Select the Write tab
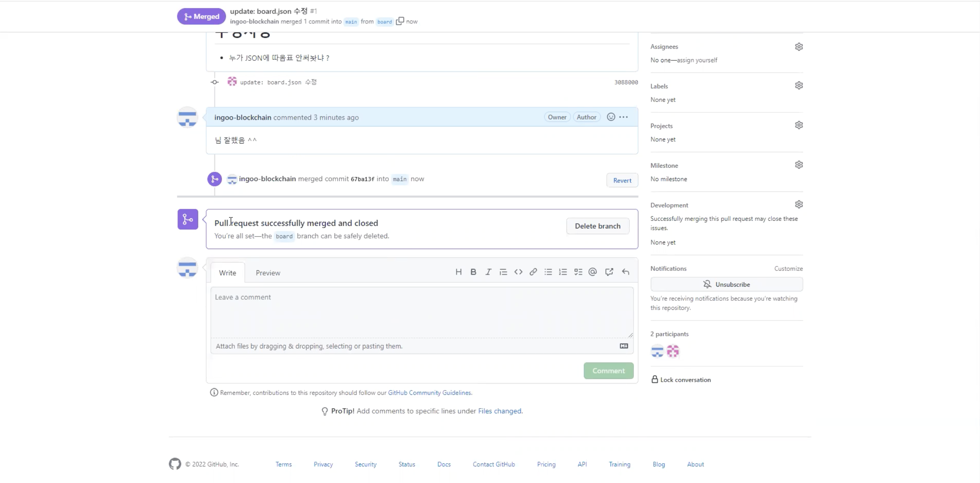 (x=228, y=273)
